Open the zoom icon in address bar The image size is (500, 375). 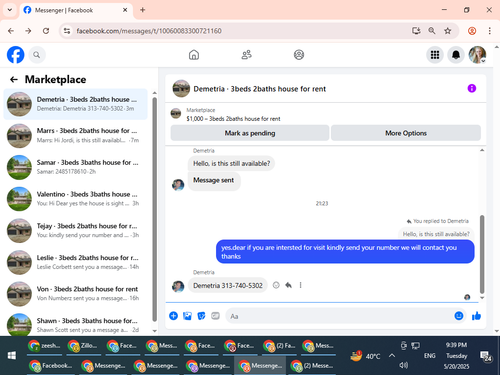(432, 31)
